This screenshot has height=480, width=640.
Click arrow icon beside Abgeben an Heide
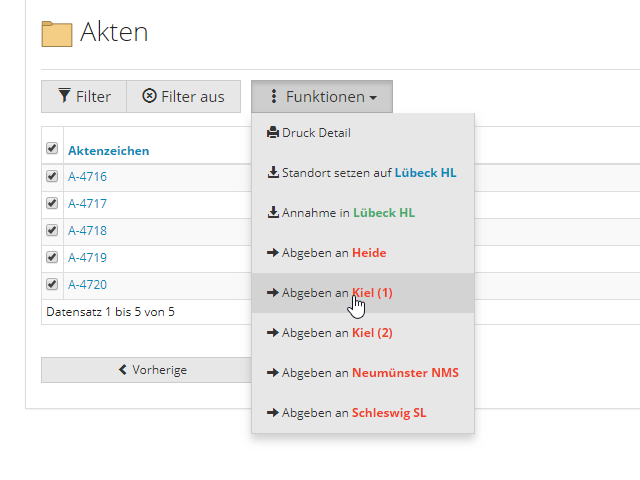(x=273, y=253)
